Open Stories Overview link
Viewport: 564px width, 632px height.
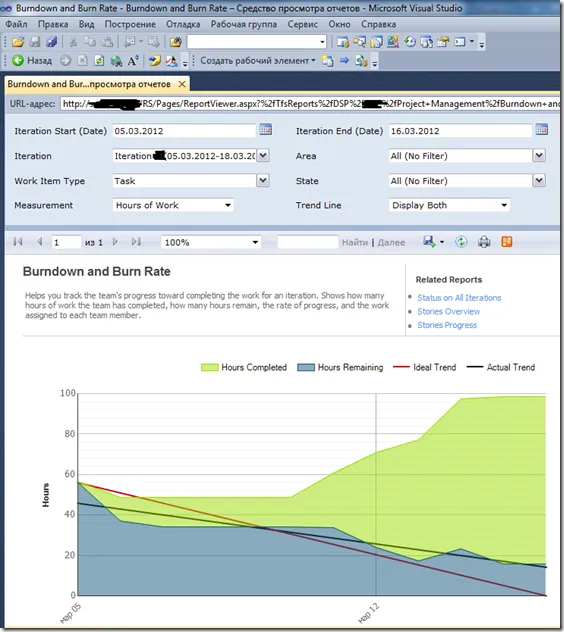(x=449, y=312)
